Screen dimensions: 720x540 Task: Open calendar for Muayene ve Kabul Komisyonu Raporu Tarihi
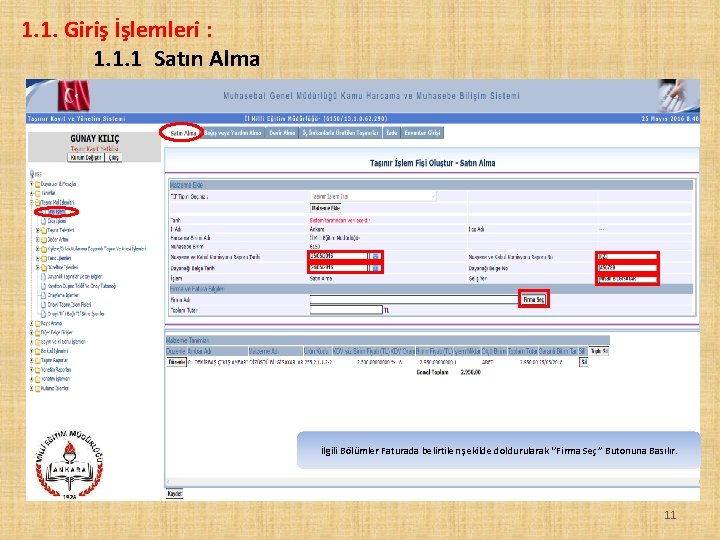point(375,256)
